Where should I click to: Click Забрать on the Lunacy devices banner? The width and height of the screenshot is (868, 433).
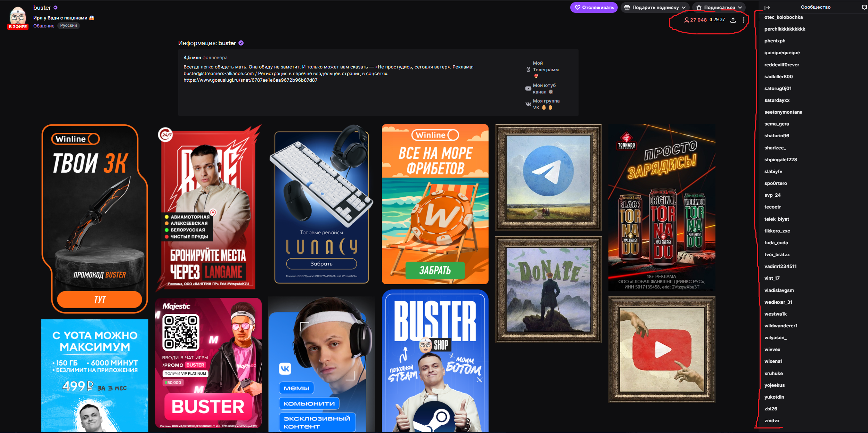[321, 263]
